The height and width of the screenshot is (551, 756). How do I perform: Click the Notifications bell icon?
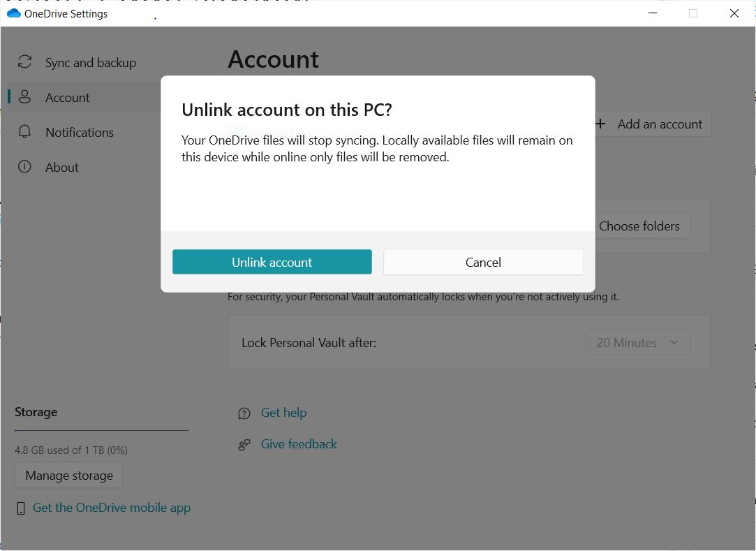[24, 132]
